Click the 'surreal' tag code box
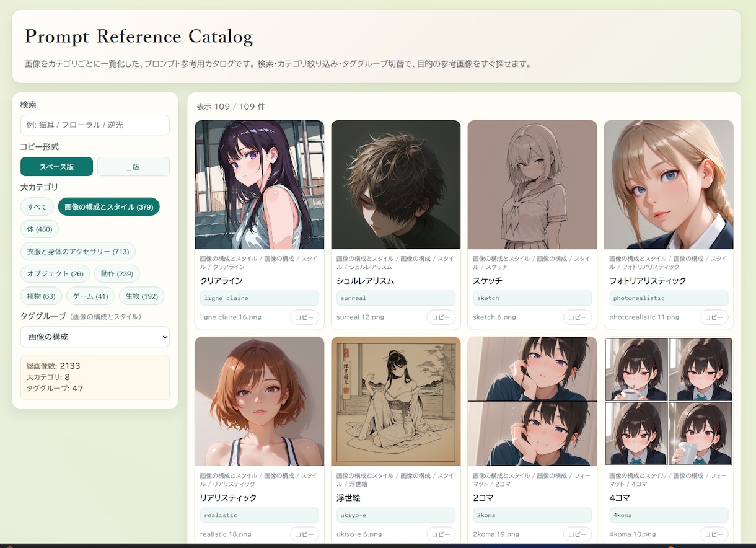 396,298
